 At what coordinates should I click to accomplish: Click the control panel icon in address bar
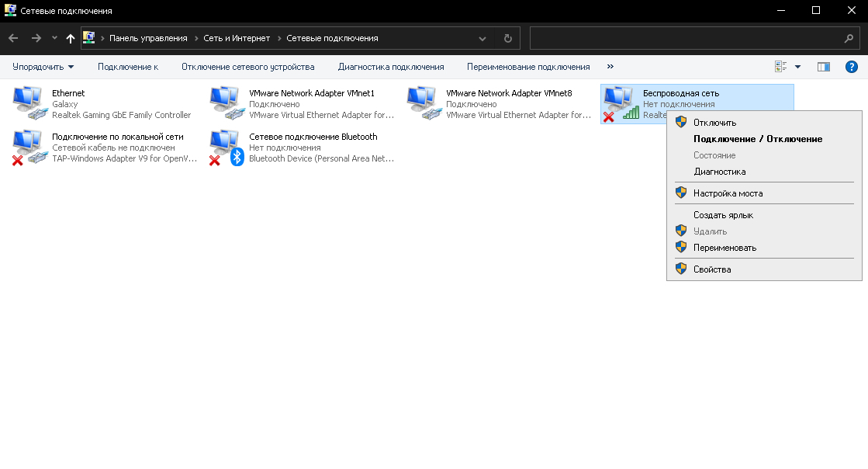tap(88, 38)
